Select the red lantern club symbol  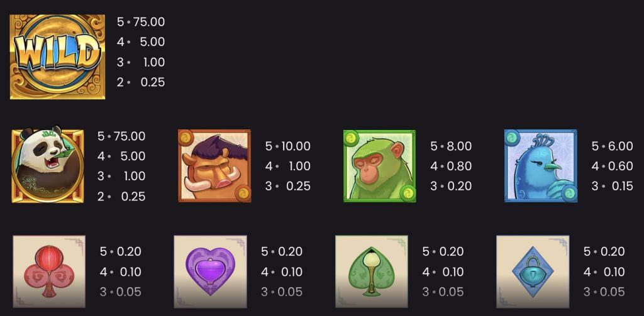coord(49,271)
